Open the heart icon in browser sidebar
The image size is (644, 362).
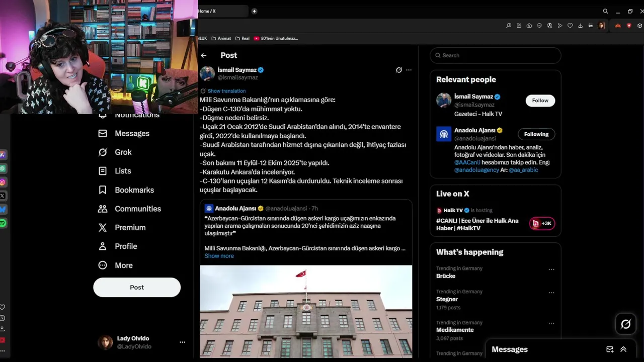click(x=3, y=307)
